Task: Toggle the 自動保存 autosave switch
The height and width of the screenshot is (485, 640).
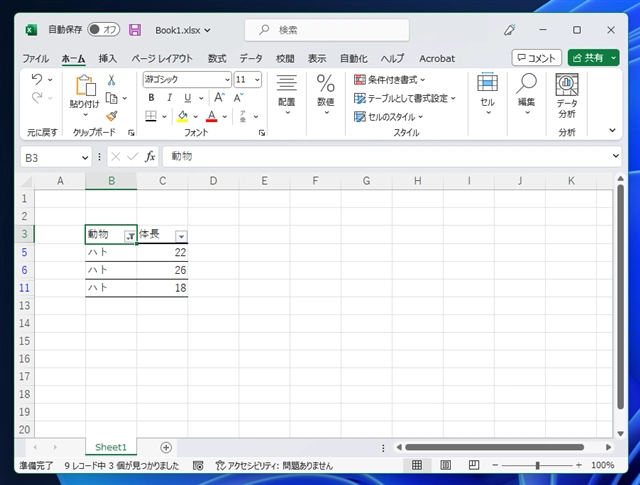Action: pos(103,30)
